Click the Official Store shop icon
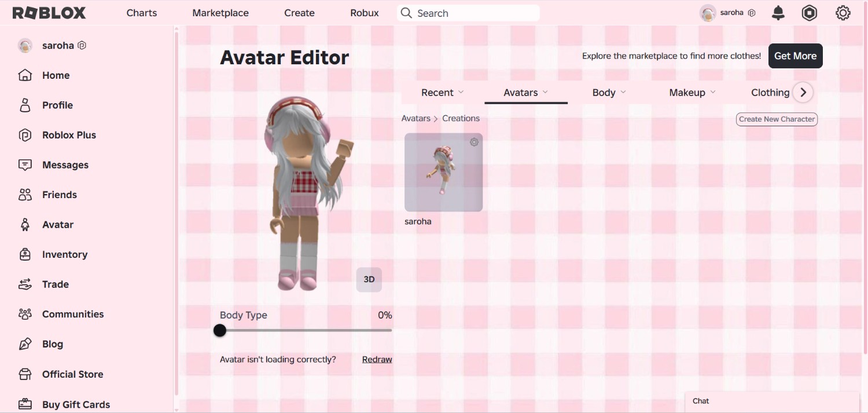 (x=25, y=374)
